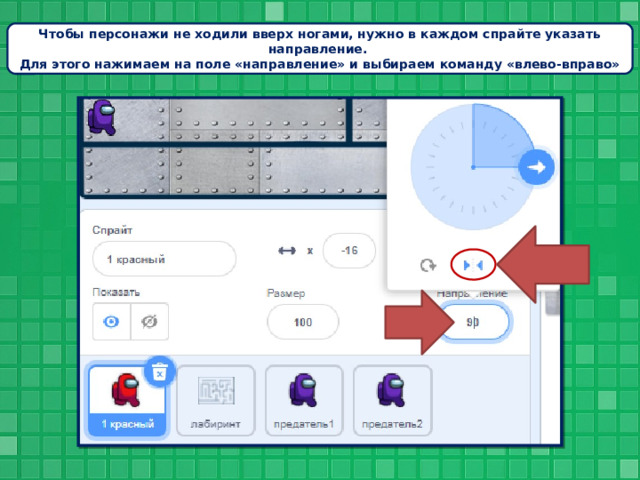
Task: Click sprite name field "1 красный"
Action: (x=164, y=259)
